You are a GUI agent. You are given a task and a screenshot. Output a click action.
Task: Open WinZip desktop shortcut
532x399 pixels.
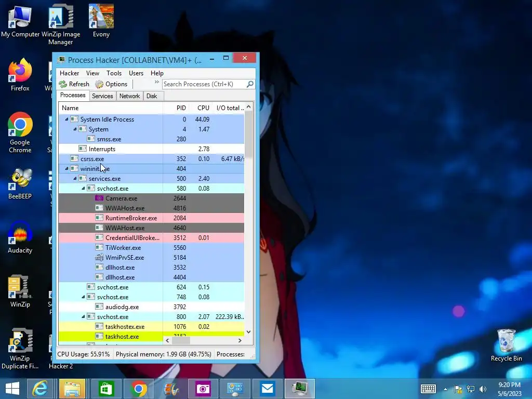20,291
